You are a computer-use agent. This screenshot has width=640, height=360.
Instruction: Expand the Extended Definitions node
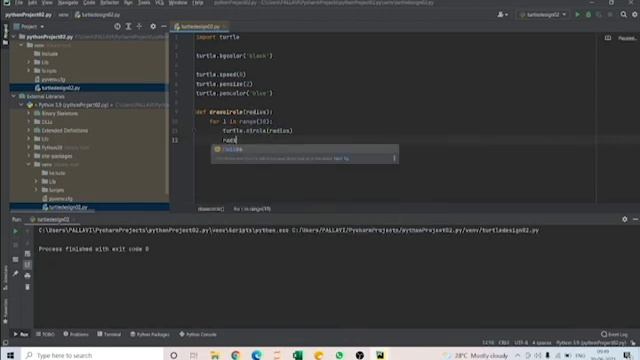(x=29, y=131)
